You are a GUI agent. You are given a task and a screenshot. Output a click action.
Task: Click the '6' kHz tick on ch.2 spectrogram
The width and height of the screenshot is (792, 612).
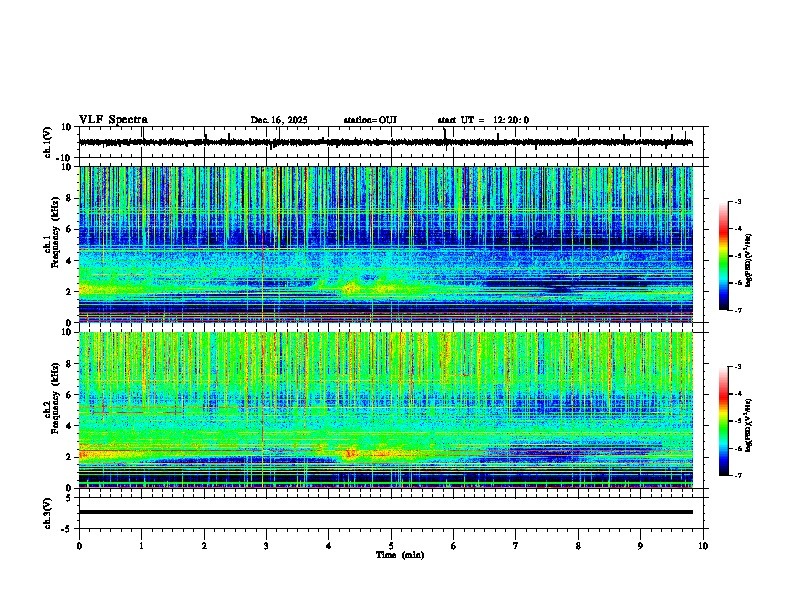coord(69,395)
